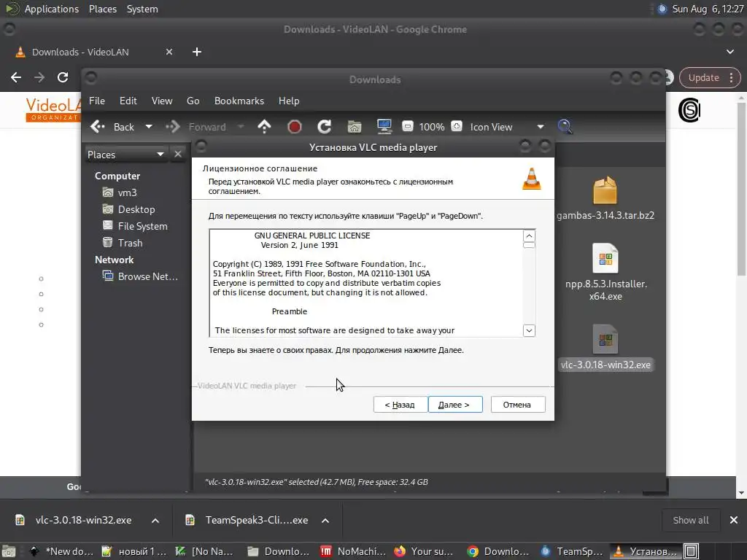Open the Places menu in top panel
This screenshot has width=747, height=560.
pos(102,9)
